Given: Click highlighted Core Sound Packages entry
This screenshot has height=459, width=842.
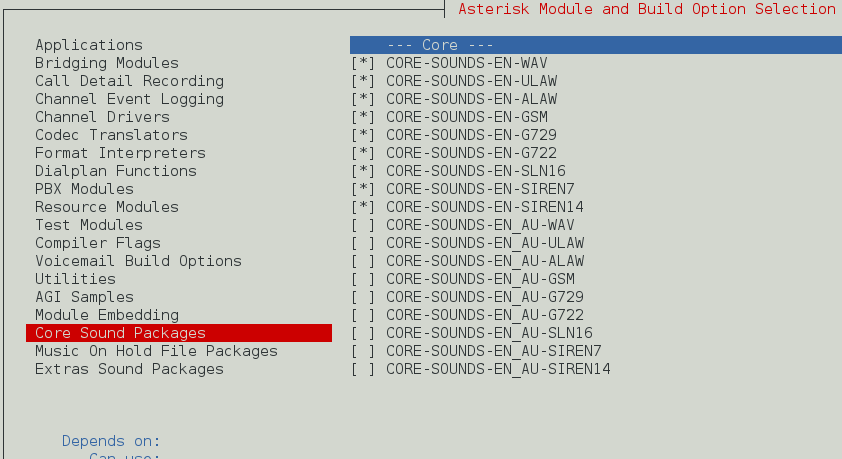Looking at the screenshot, I should [x=179, y=333].
